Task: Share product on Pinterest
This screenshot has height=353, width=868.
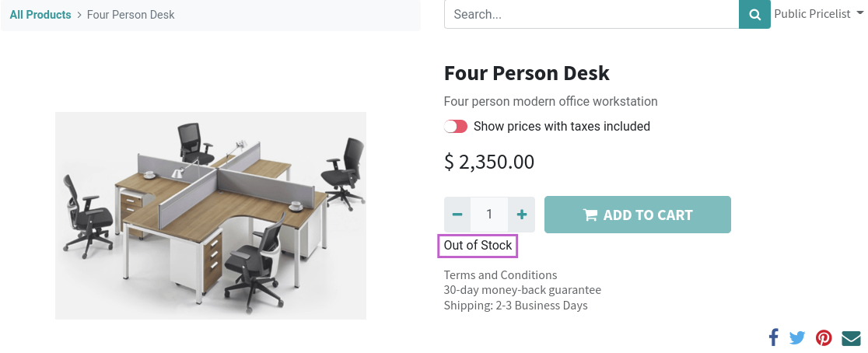Action: click(824, 337)
